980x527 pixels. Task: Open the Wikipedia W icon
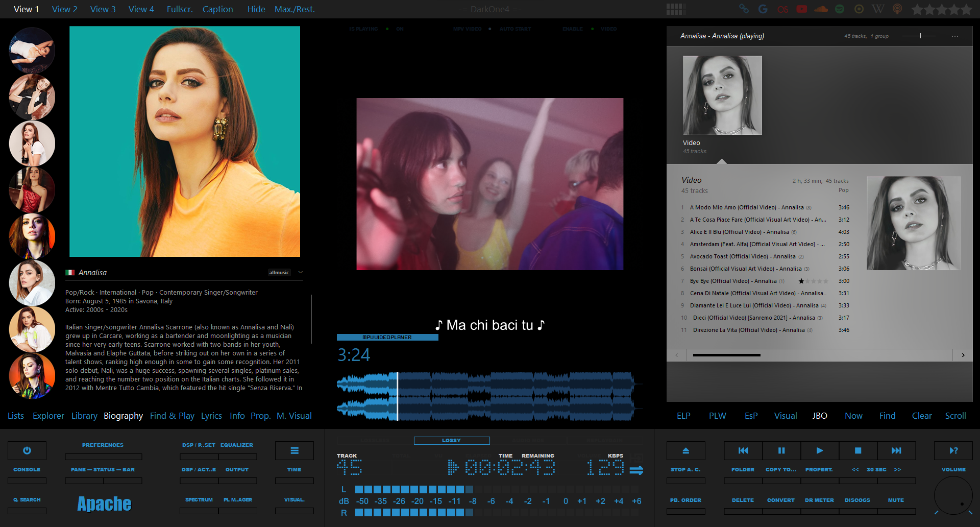tap(878, 9)
